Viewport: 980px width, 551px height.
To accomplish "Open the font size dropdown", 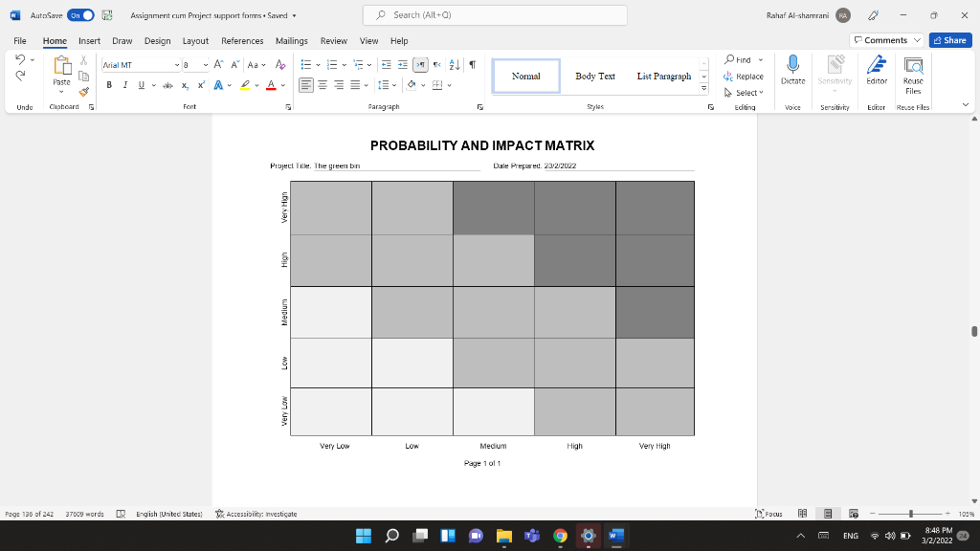I will click(205, 65).
